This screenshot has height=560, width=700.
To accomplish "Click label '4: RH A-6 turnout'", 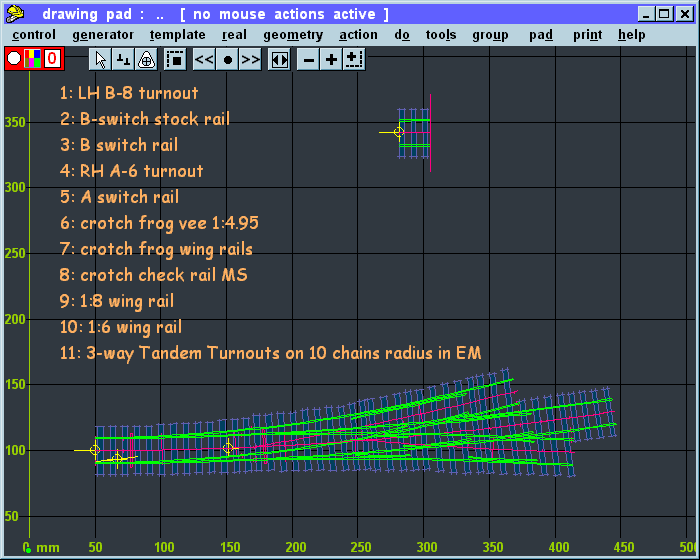I will tap(131, 171).
